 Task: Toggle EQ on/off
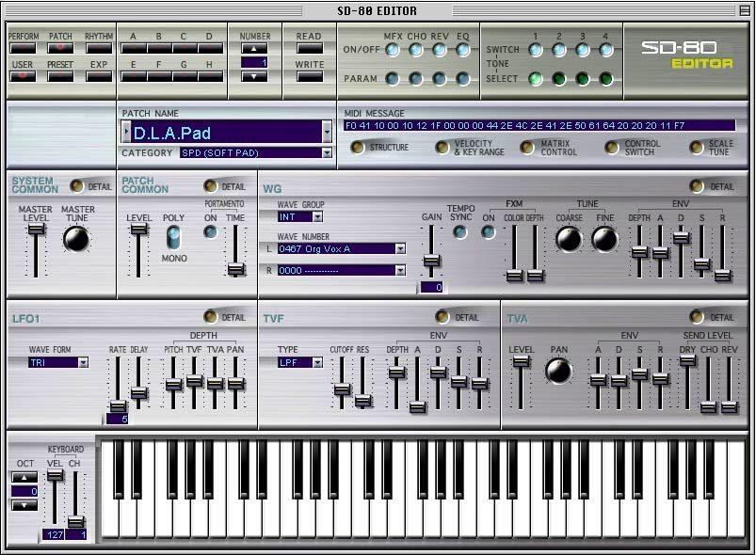[x=463, y=50]
